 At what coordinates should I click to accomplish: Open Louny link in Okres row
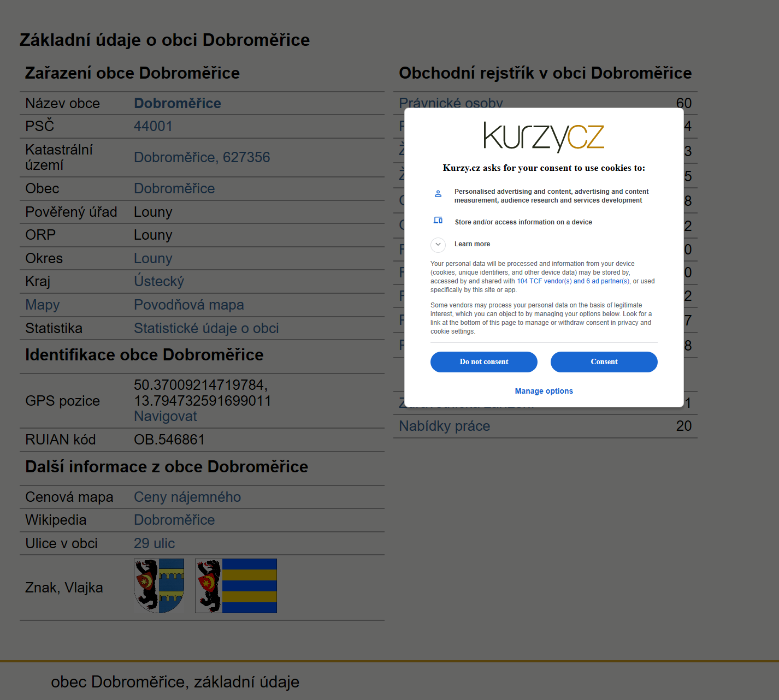pos(153,258)
